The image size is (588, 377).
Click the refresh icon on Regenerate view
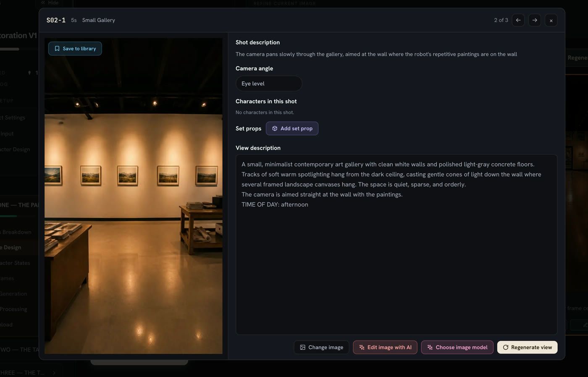(506, 347)
